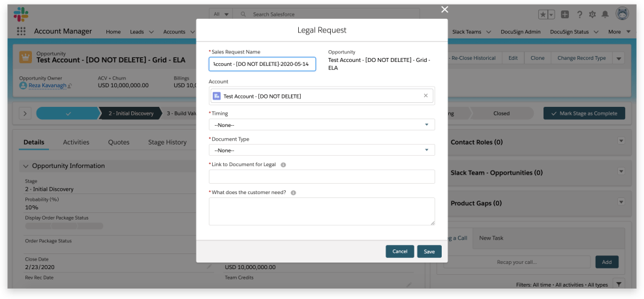Image resolution: width=644 pixels, height=299 pixels.
Task: Open the DocuSign Admin tab
Action: (x=521, y=31)
